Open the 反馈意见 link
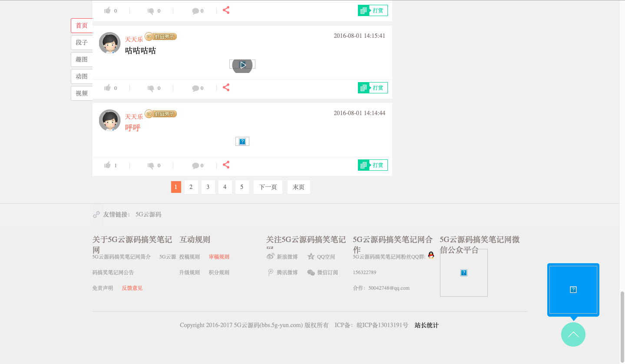The width and height of the screenshot is (625, 364). 132,288
